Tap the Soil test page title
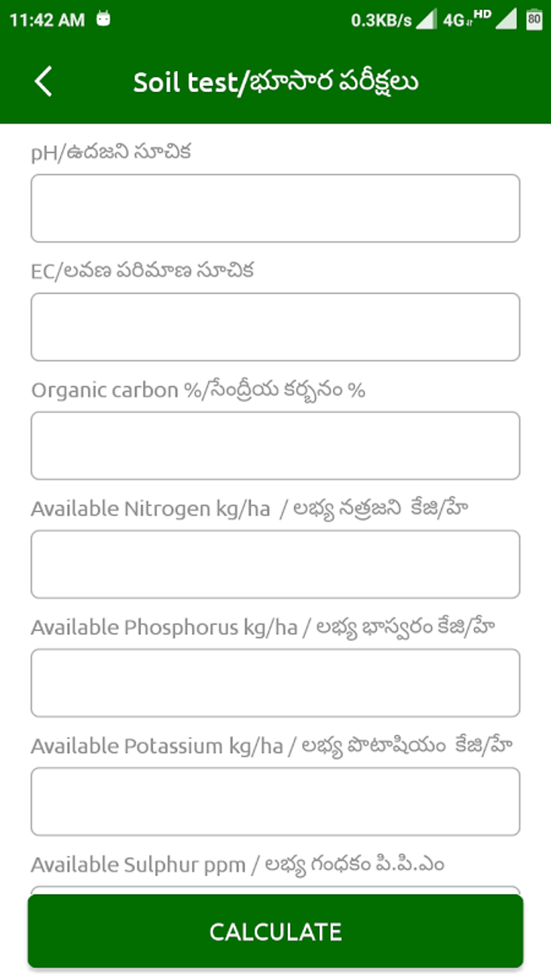 [275, 83]
